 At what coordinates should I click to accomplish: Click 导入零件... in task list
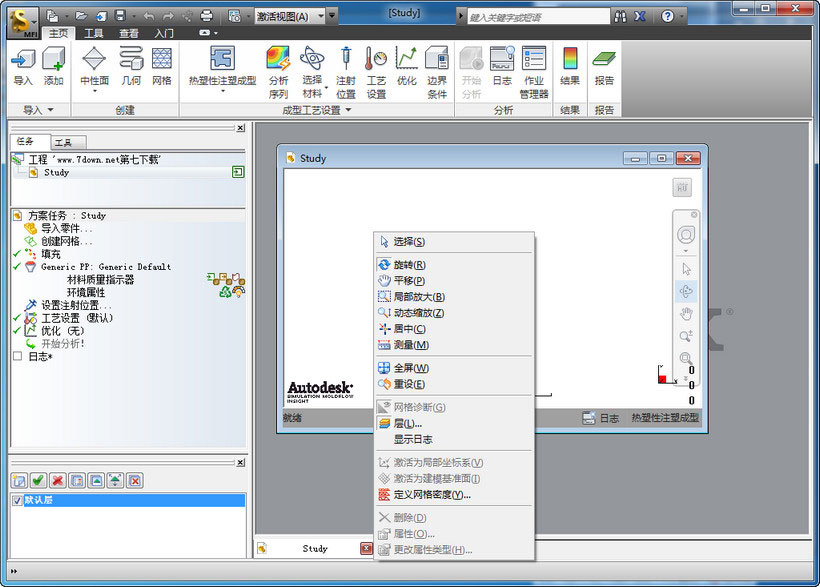click(66, 229)
